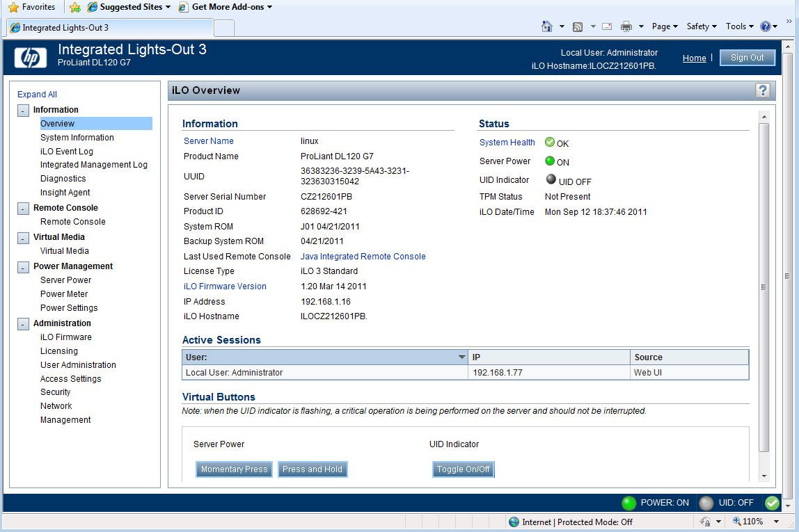Open the iLO Firmware Version link
The height and width of the screenshot is (532, 799).
225,286
